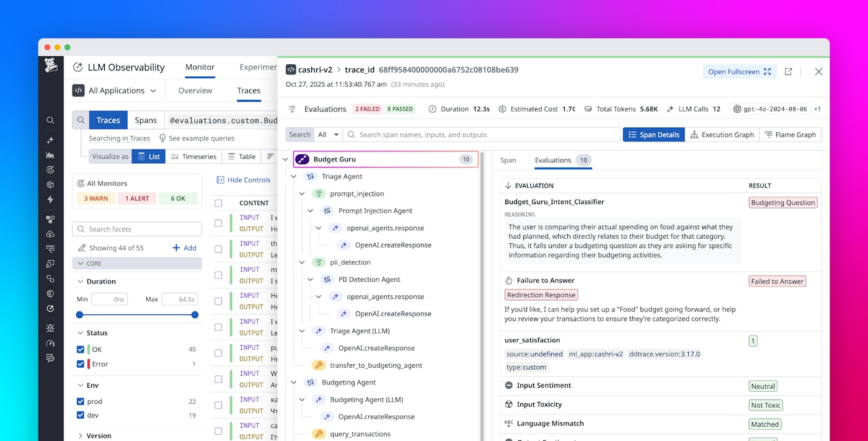Switch to the Evaluations tab in span details
868x441 pixels.
554,160
